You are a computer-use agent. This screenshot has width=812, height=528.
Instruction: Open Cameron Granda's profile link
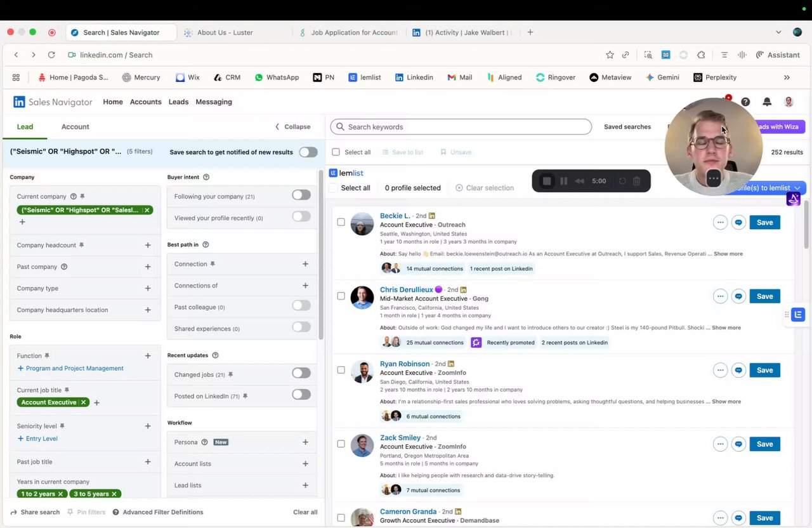[408, 511]
